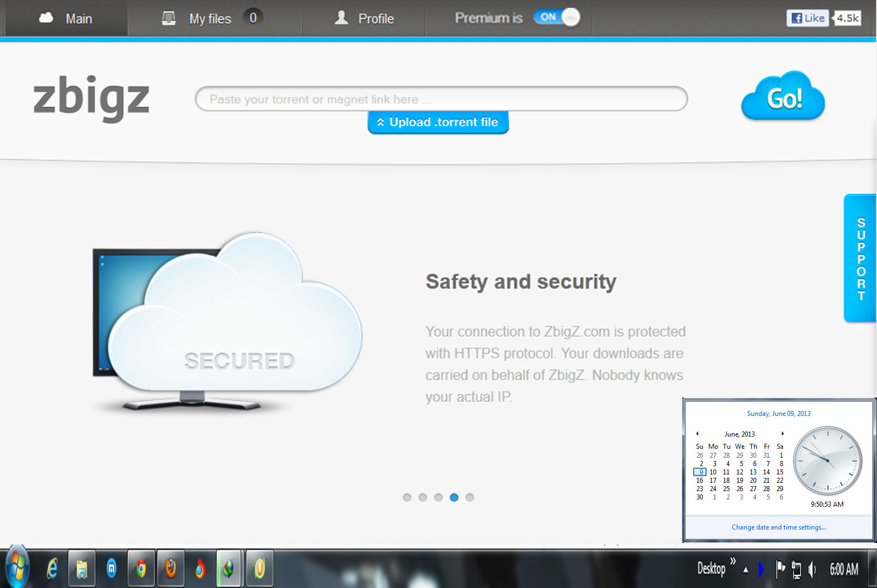Screen dimensions: 877x588
Task: Select the second carousel slide dot
Action: pyautogui.click(x=423, y=497)
